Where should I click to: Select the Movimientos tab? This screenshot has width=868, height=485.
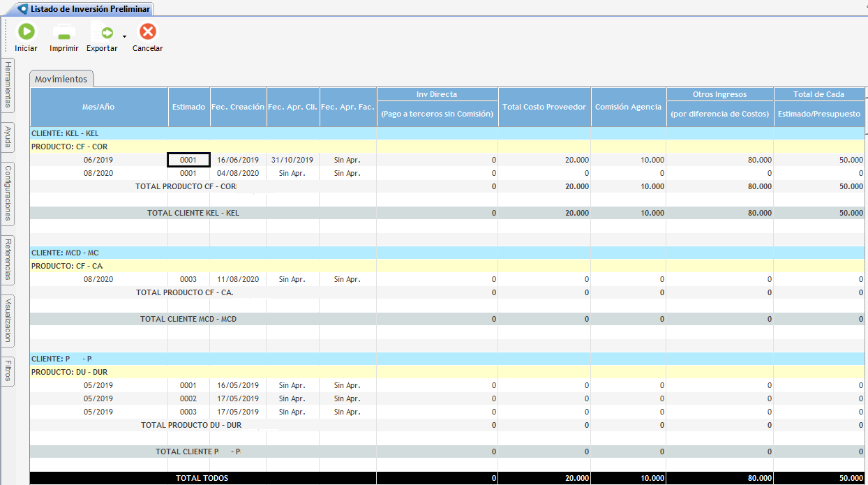(61, 79)
